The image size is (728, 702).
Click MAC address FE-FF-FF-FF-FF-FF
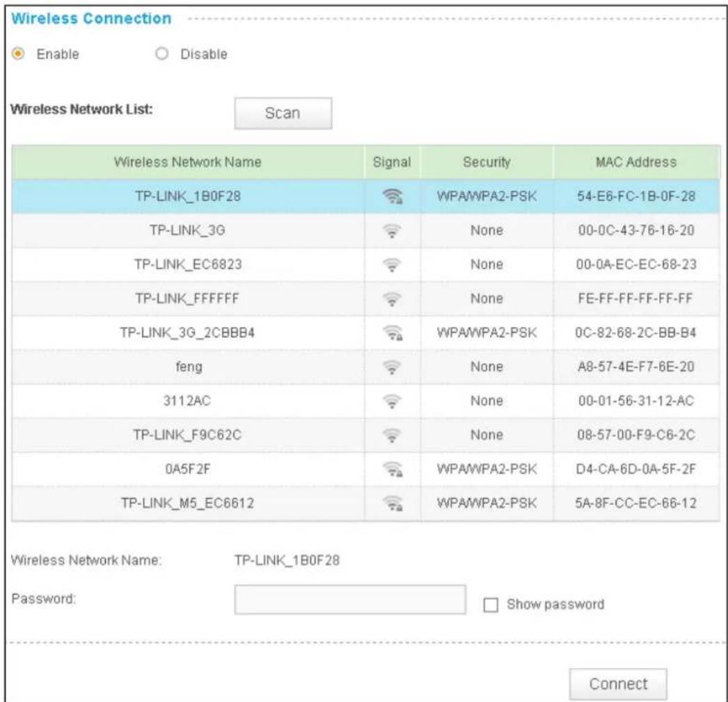tap(635, 298)
